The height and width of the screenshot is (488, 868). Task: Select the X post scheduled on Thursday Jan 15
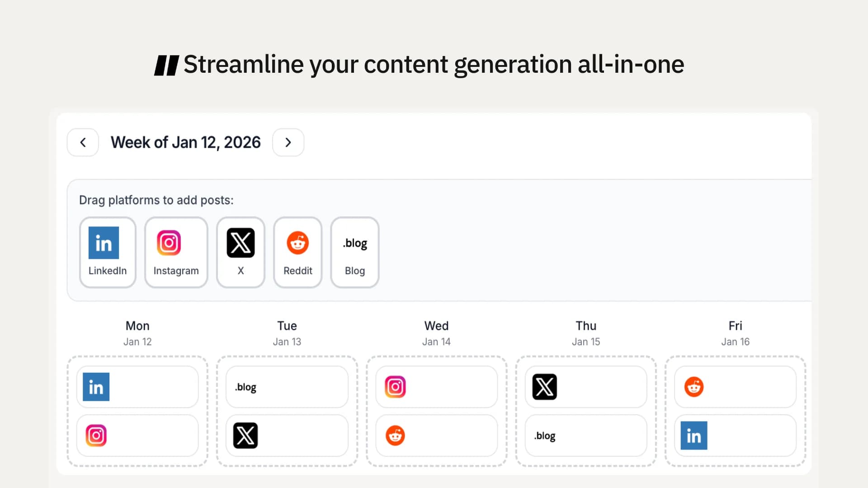[585, 386]
